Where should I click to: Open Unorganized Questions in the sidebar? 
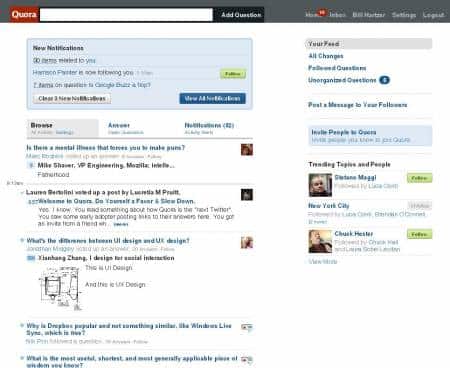[342, 80]
